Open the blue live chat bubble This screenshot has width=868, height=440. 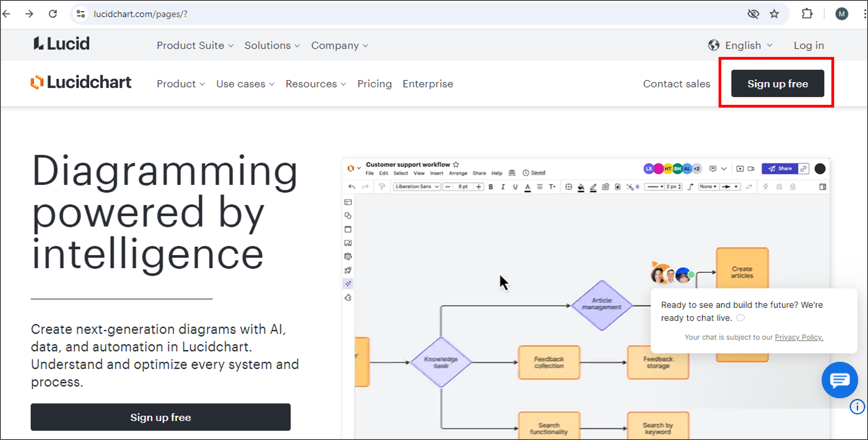[x=839, y=380]
